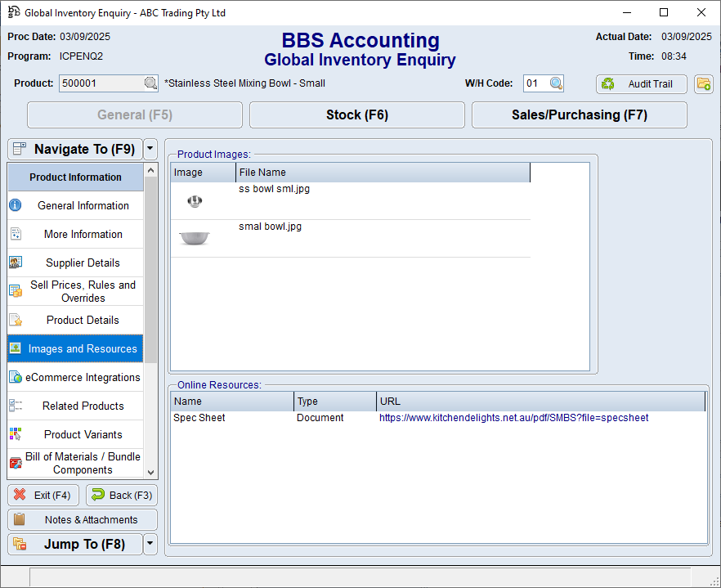Click the warehouse code search icon
The height and width of the screenshot is (588, 721).
556,83
